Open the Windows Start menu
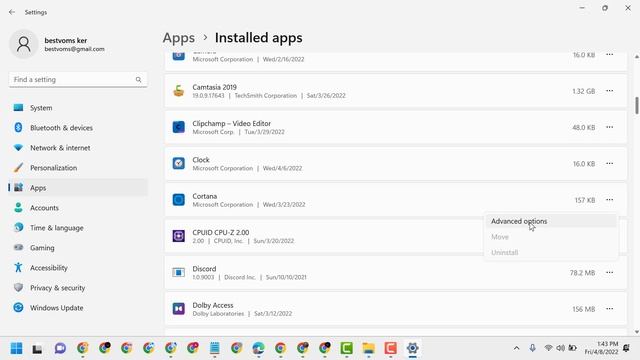This screenshot has height=360, width=640. click(x=16, y=348)
